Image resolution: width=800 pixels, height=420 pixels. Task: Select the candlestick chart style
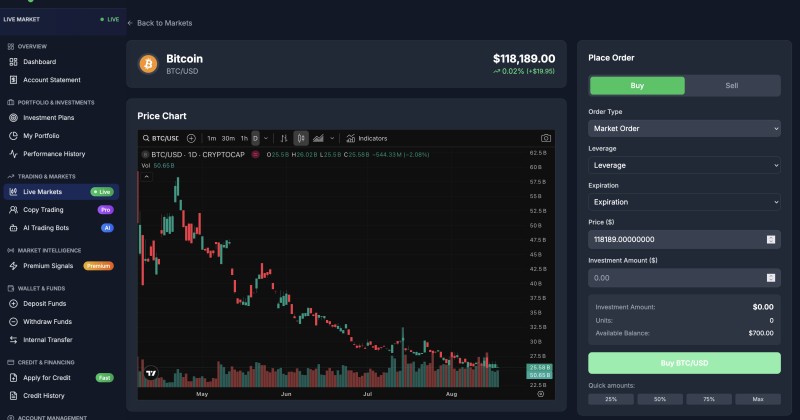(x=301, y=138)
